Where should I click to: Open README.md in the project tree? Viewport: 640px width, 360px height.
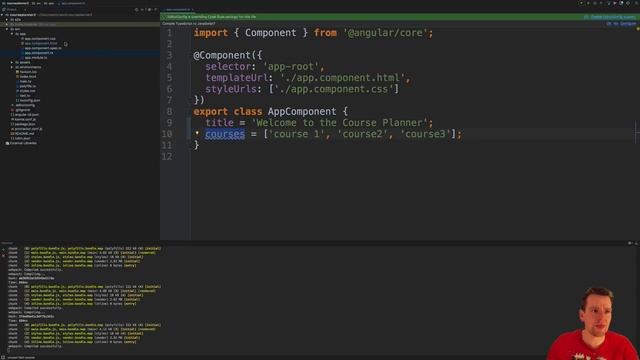pyautogui.click(x=24, y=134)
